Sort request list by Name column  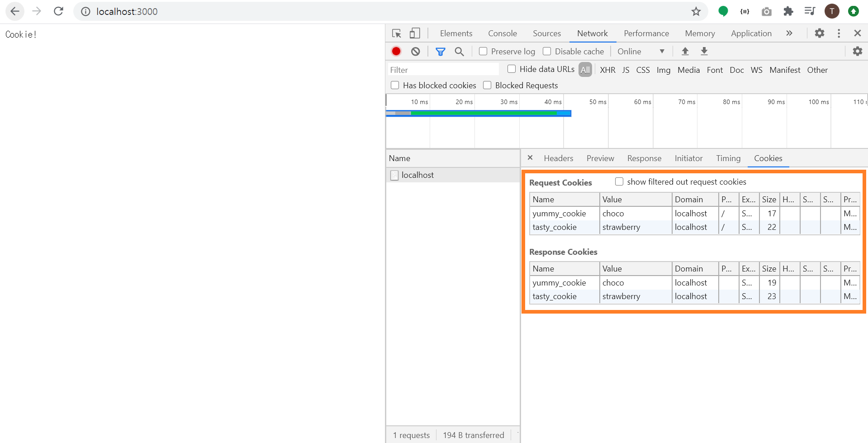point(453,158)
